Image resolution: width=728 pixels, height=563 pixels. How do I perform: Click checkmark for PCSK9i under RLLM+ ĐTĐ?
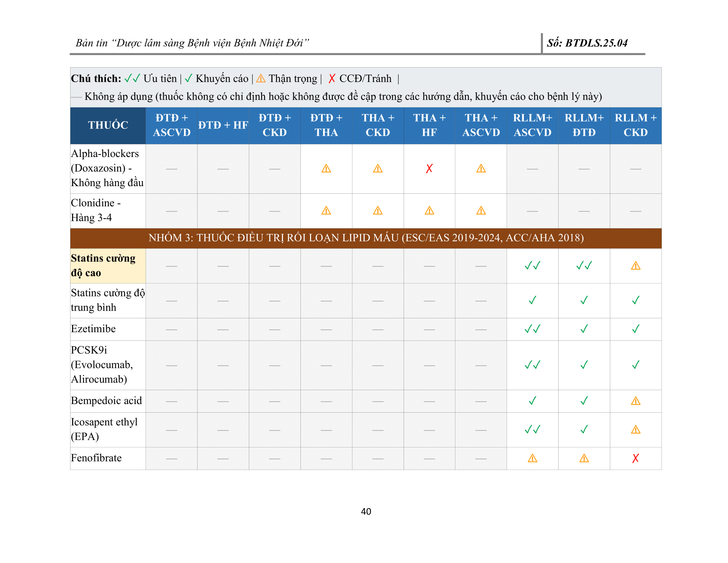584,365
